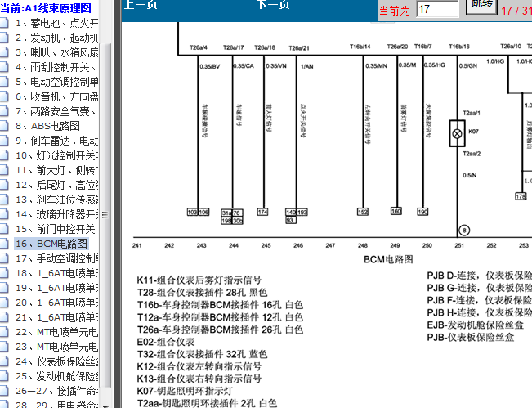532x408 pixels.
Task: Click reference box 174
Action: pos(262,212)
